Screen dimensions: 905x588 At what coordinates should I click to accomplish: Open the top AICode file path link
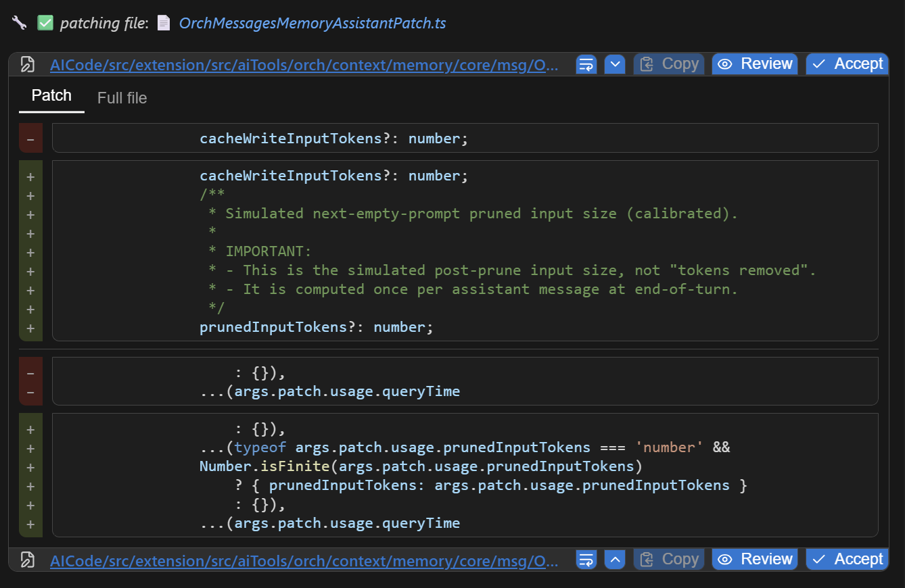(x=304, y=64)
